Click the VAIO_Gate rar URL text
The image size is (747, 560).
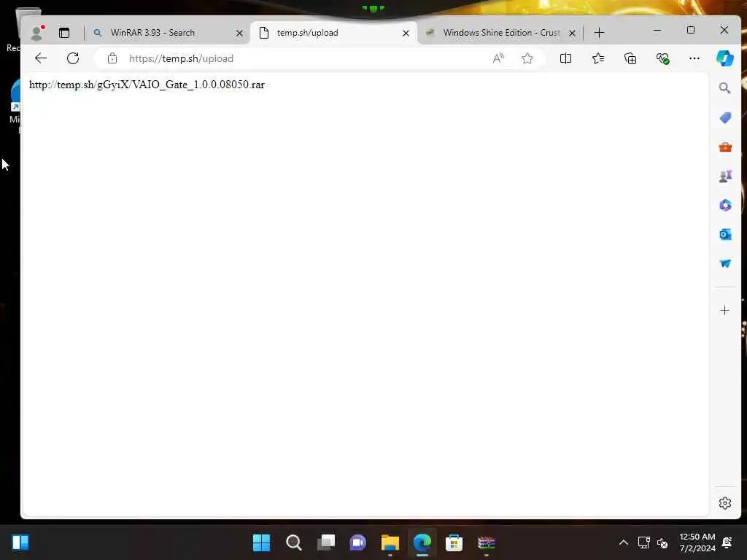click(147, 85)
